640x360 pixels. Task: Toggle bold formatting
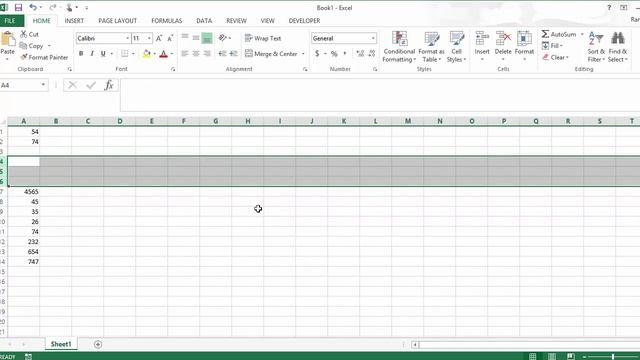click(x=81, y=53)
